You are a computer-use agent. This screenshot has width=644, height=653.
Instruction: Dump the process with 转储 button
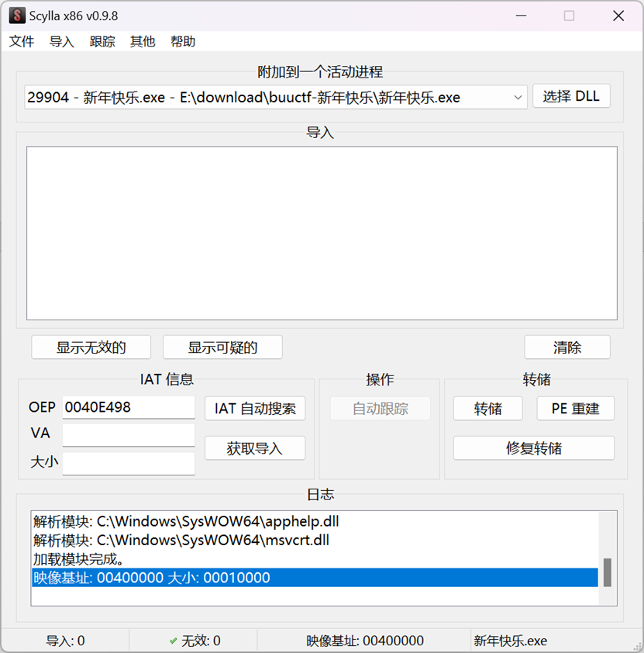point(487,409)
